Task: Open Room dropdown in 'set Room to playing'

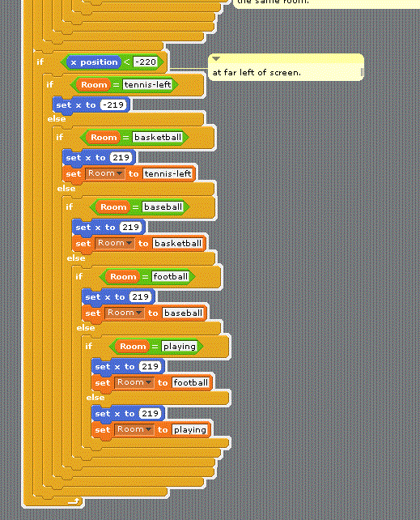Action: coord(134,429)
